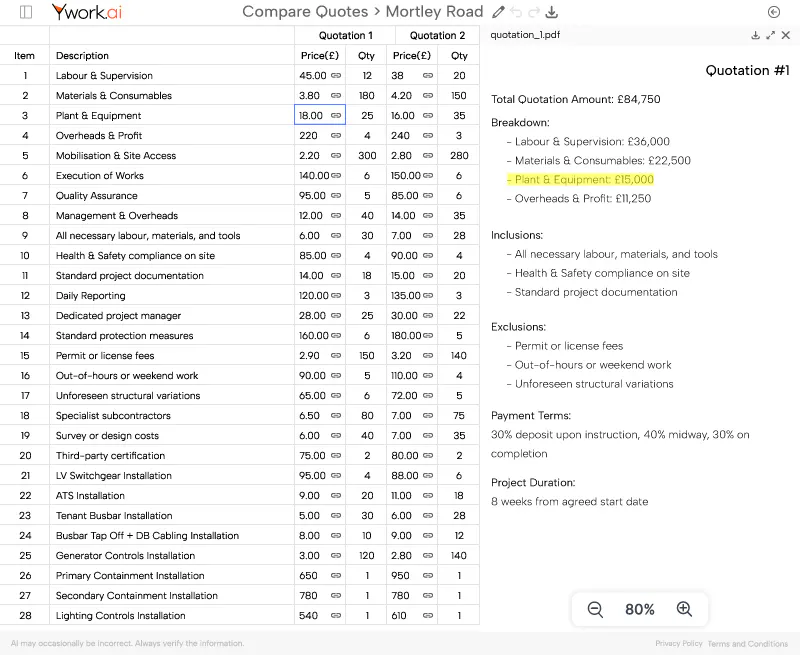Open source link for Plant & Equipment Quotation 2 price

428,115
